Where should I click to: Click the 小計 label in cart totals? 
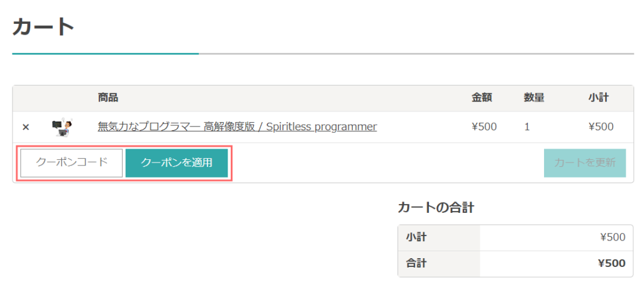[416, 237]
